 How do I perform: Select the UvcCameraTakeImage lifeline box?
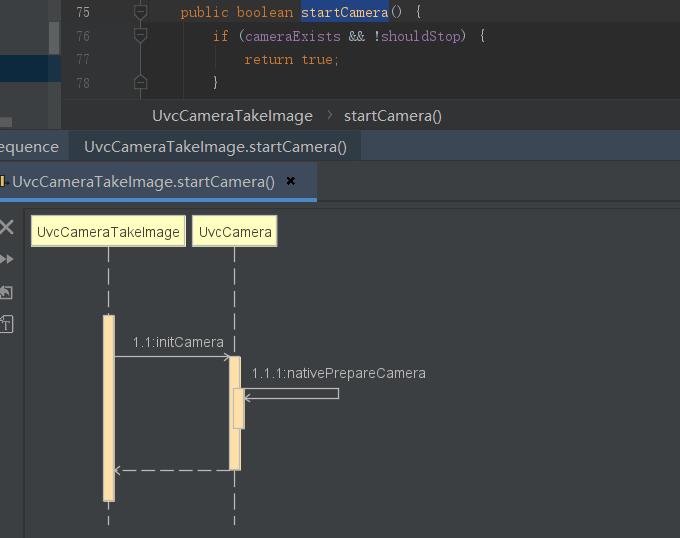click(108, 232)
